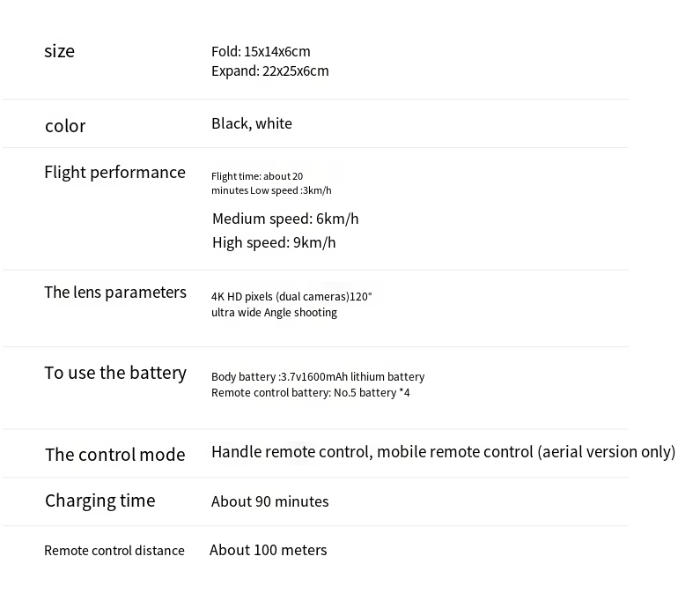Click 'High speed: 9km/h' text
Screen dimensions: 700x601
click(273, 242)
